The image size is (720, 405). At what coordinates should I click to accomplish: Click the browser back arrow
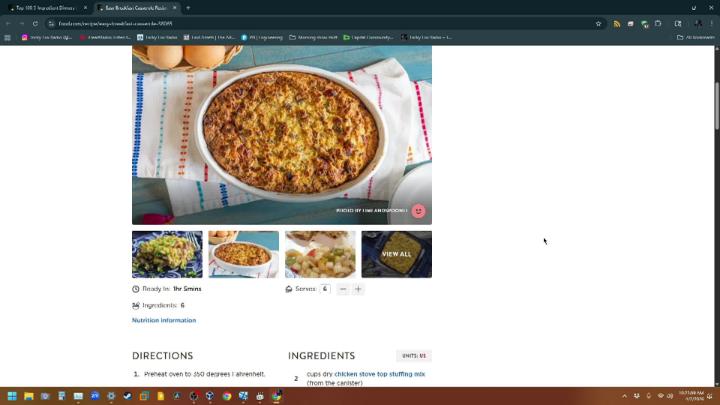coord(9,23)
